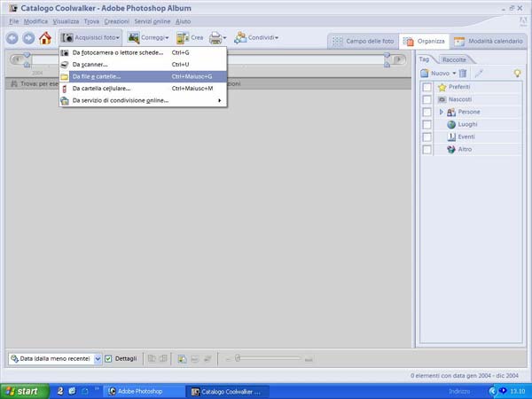
Task: Check the Eventi tag checkbox
Action: coord(426,137)
